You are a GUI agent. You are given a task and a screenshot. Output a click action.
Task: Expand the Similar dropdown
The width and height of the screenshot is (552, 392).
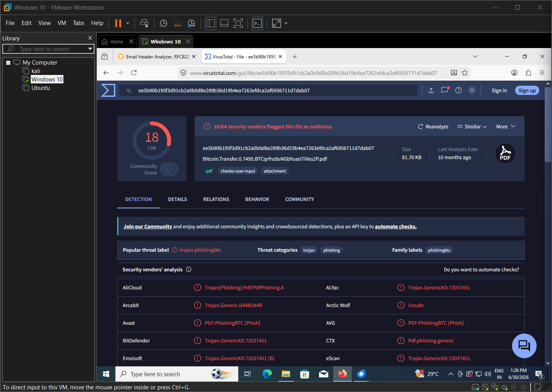point(472,126)
